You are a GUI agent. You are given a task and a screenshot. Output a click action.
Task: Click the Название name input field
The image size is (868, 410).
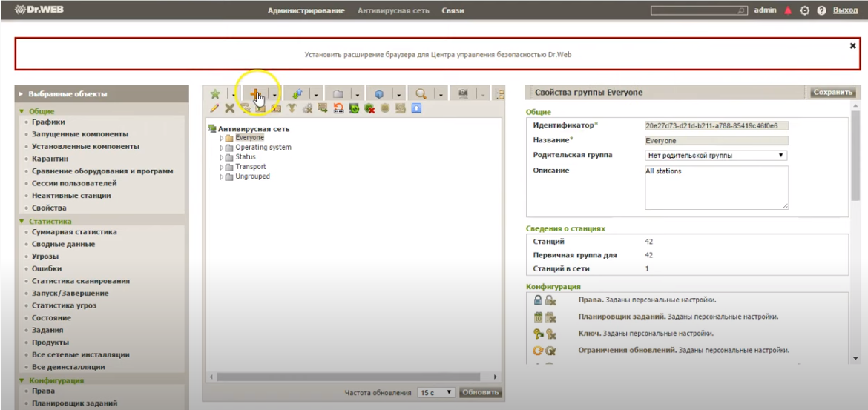click(717, 141)
